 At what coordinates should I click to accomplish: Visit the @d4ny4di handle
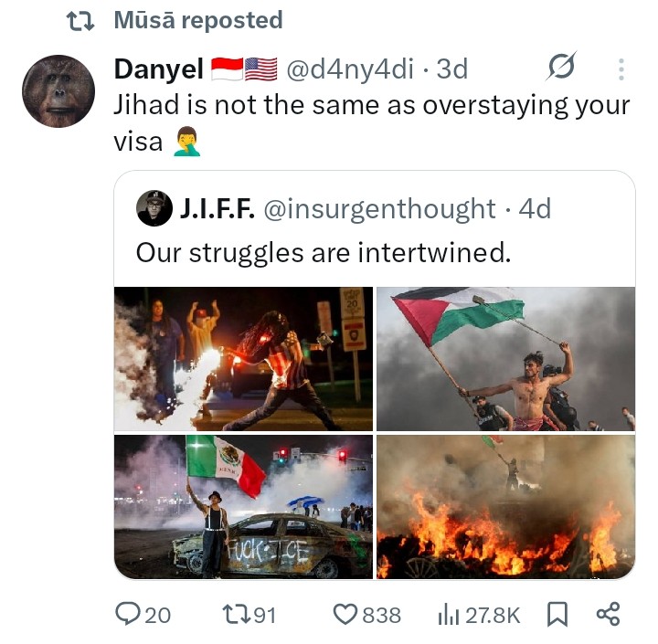pyautogui.click(x=350, y=69)
